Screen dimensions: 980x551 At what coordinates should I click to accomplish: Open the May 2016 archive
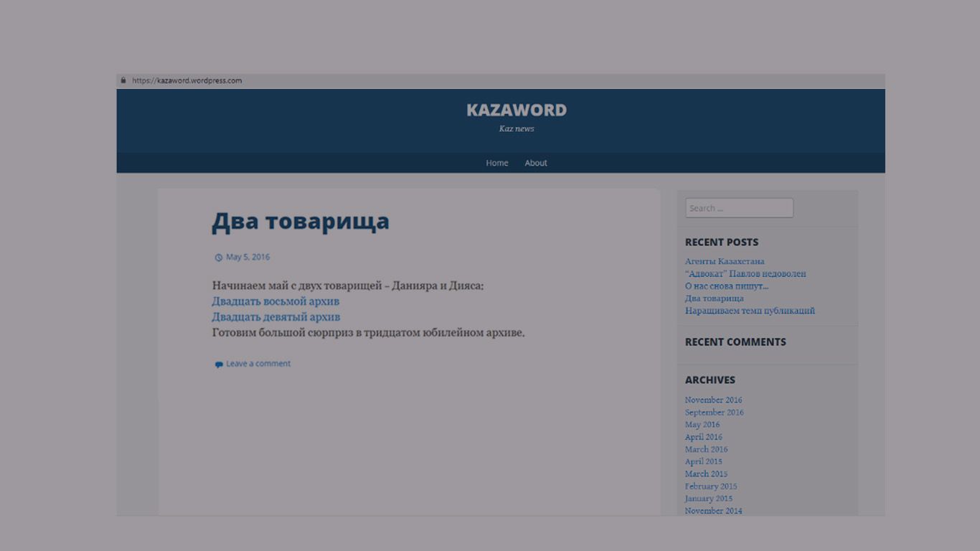[702, 424]
